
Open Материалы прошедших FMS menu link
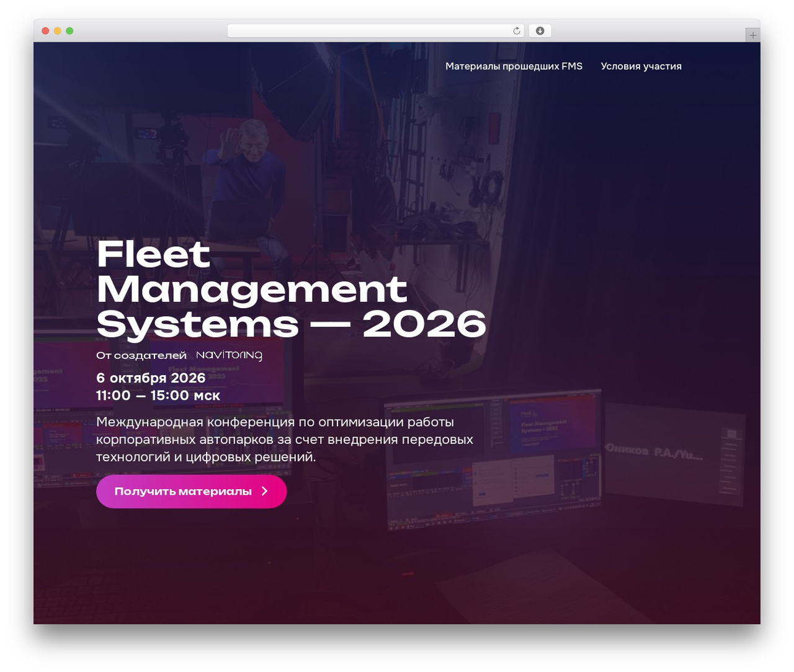tap(514, 66)
